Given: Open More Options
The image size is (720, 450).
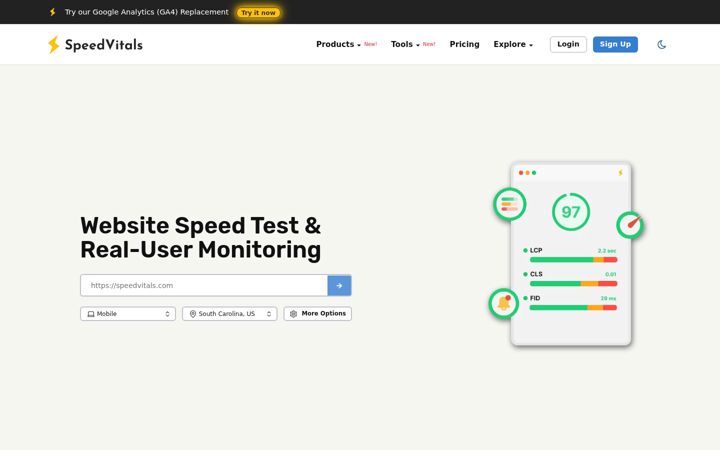Looking at the screenshot, I should pos(317,314).
